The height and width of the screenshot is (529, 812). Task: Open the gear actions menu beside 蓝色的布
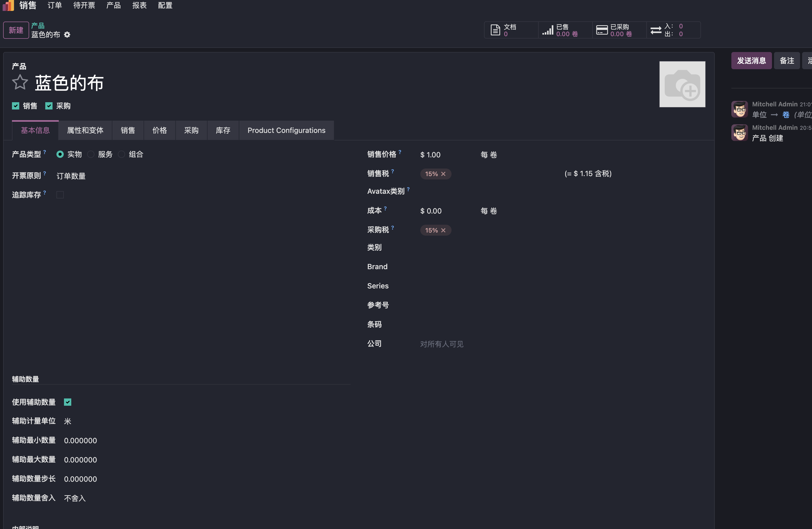pos(67,35)
